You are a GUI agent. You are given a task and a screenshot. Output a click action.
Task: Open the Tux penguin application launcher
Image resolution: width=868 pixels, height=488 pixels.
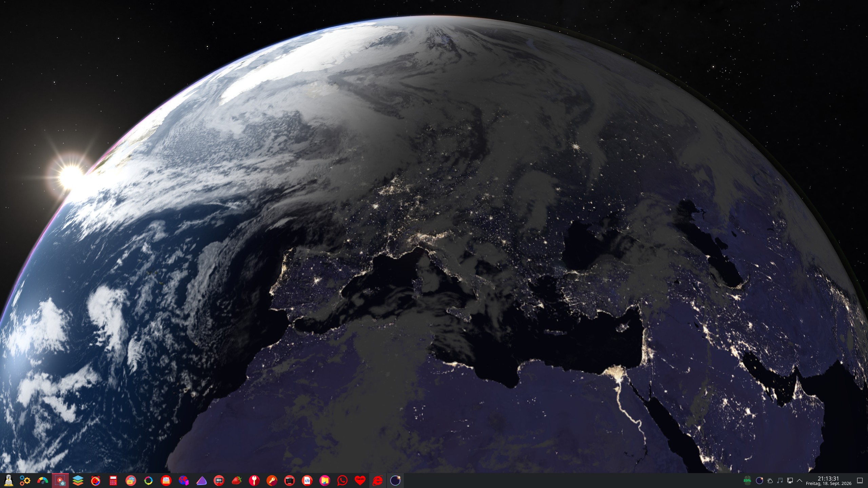tap(8, 481)
